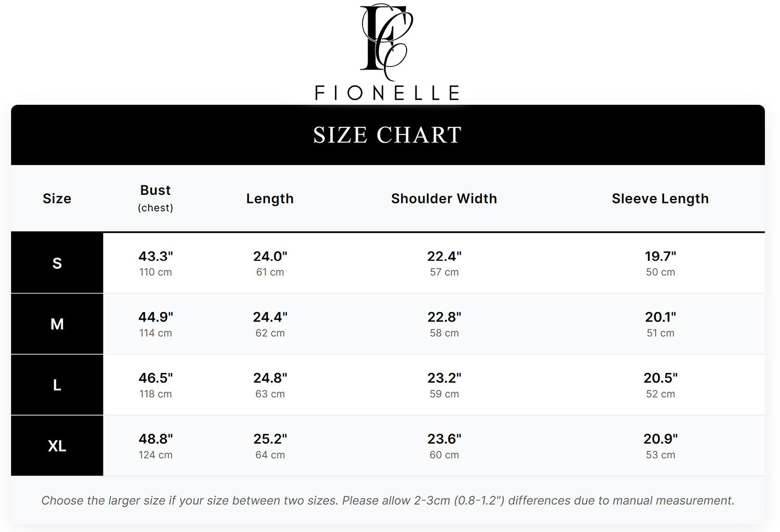Image resolution: width=780 pixels, height=532 pixels.
Task: Select the Length column header
Action: [270, 198]
